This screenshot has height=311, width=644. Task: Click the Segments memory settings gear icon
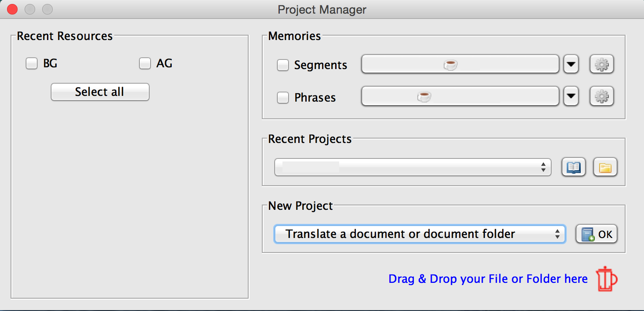click(601, 65)
